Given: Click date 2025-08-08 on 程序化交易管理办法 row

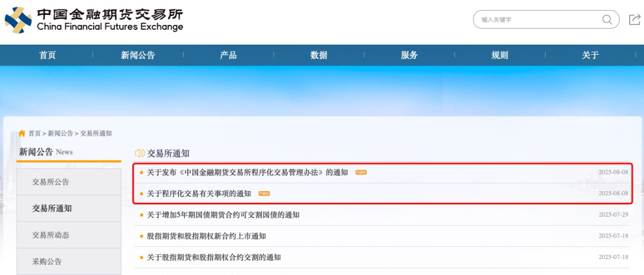Looking at the screenshot, I should coord(613,172).
